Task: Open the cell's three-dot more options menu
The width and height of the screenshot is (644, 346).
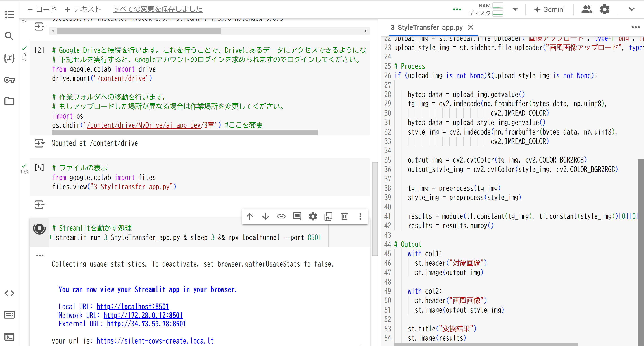Action: pos(360,216)
